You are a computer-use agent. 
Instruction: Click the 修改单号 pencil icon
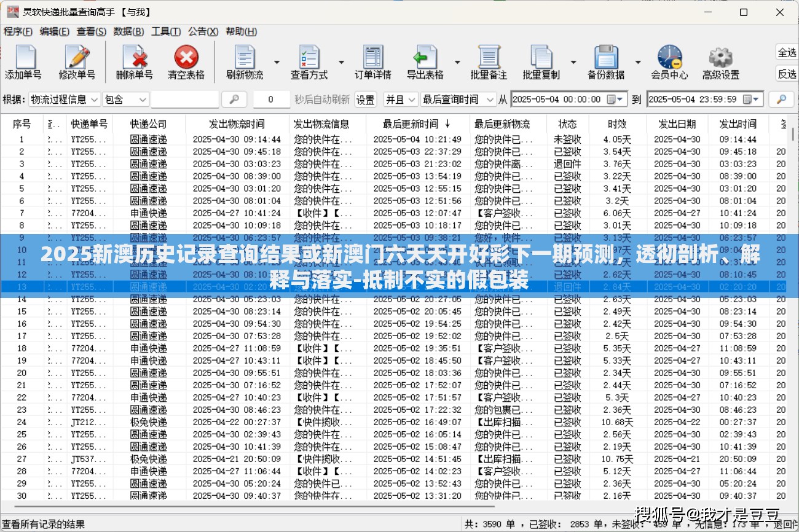coord(77,62)
